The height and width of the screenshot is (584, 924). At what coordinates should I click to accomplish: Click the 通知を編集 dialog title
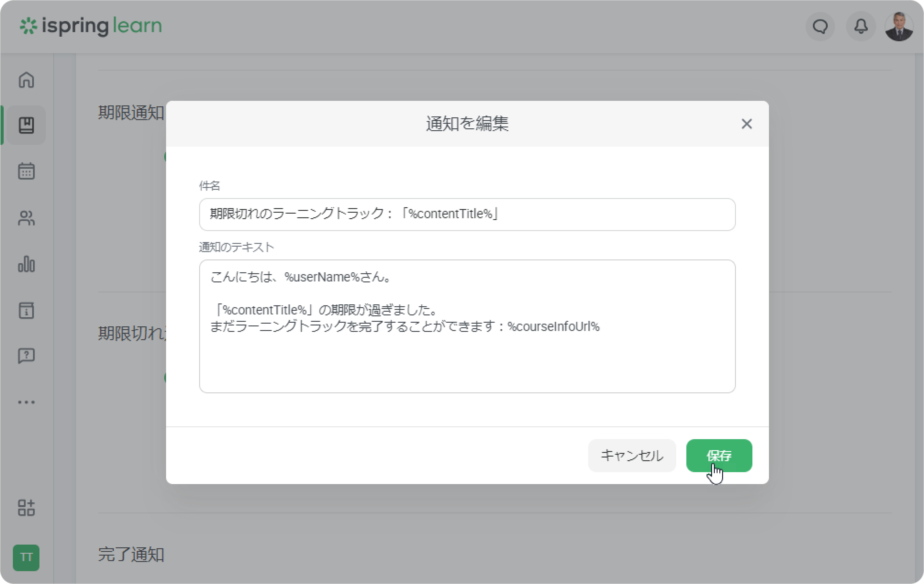(467, 124)
